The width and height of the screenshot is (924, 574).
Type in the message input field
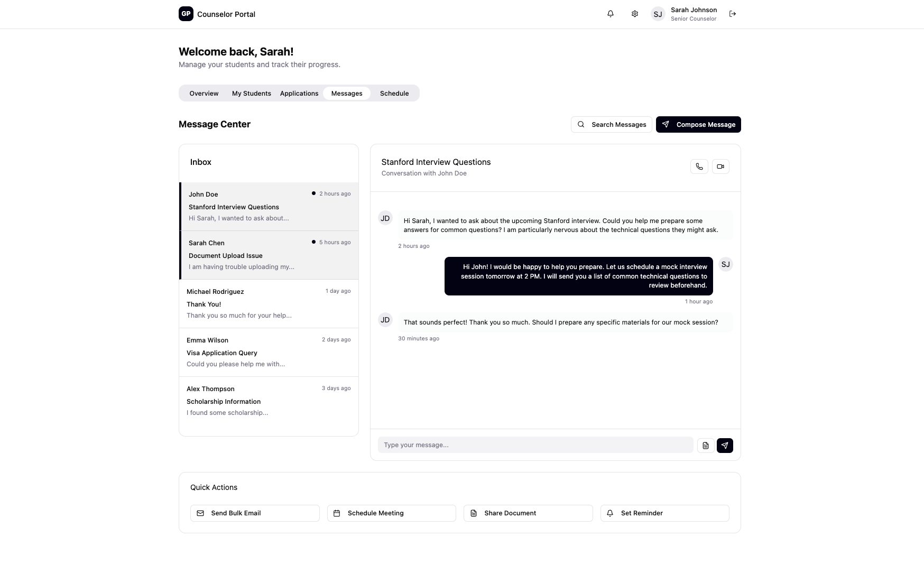(535, 445)
